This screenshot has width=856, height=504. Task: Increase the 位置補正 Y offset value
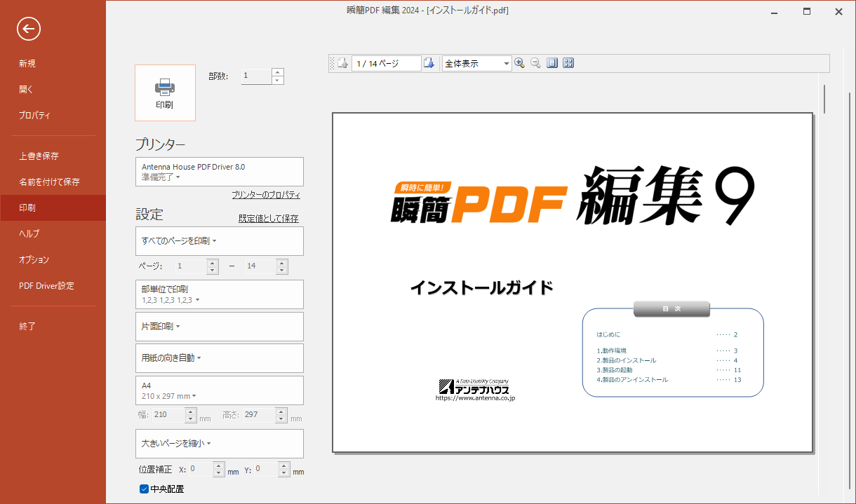[x=284, y=465]
